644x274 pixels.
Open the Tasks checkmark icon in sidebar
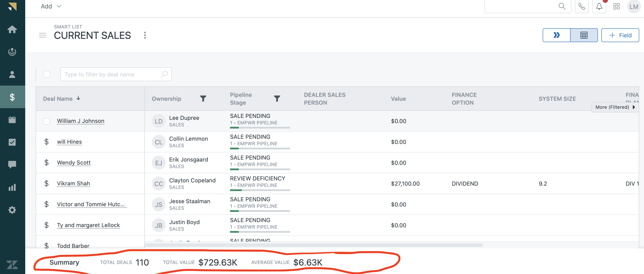pyautogui.click(x=12, y=142)
